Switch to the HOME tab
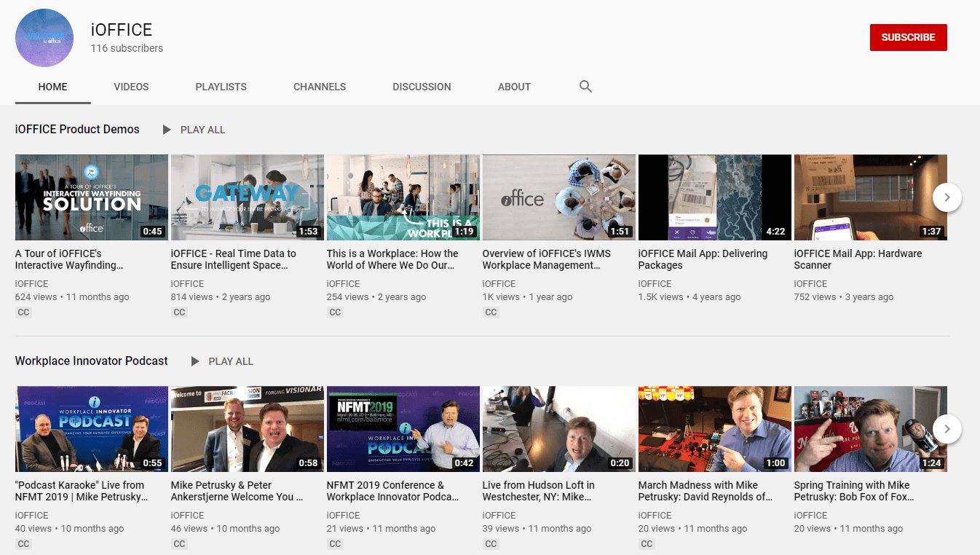Screen dimensions: 980x555 [x=53, y=87]
